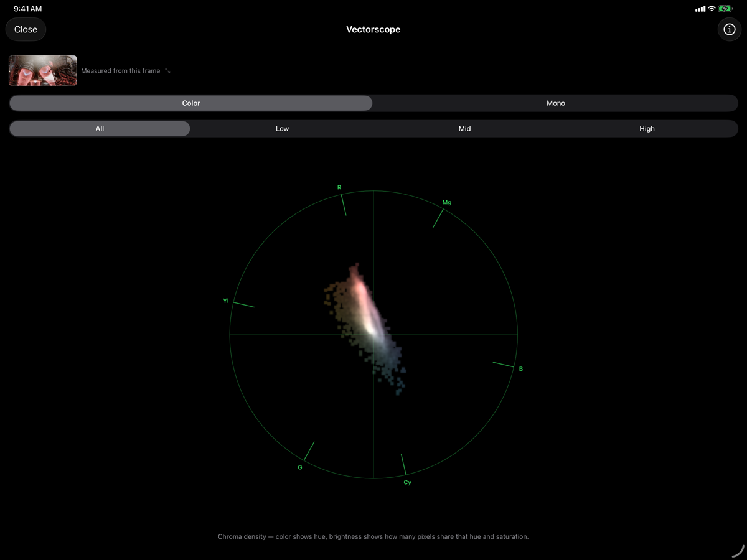Select the Mid tonal range
The width and height of the screenshot is (747, 560).
[464, 129]
